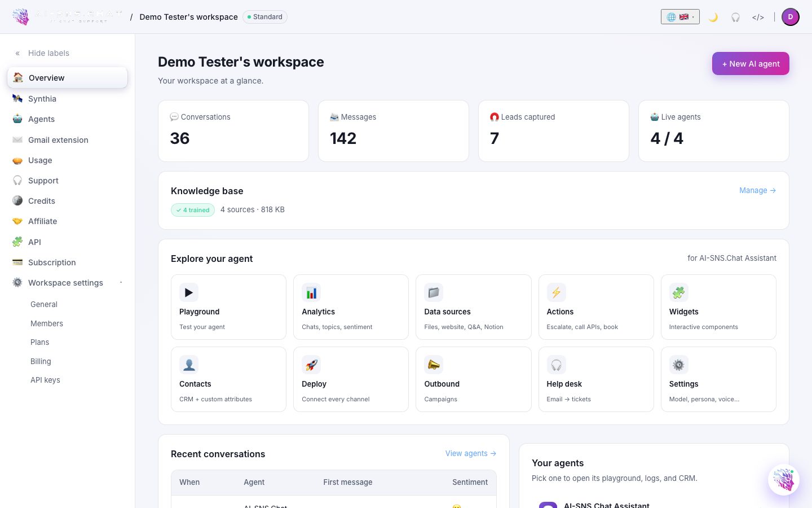Image resolution: width=812 pixels, height=508 pixels.
Task: Click the Affiliate handshake icon
Action: click(17, 221)
